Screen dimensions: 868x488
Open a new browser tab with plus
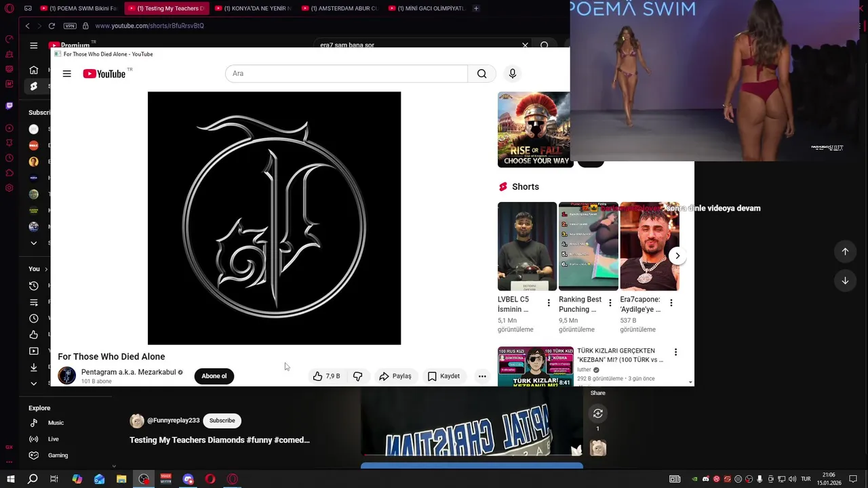tap(476, 8)
